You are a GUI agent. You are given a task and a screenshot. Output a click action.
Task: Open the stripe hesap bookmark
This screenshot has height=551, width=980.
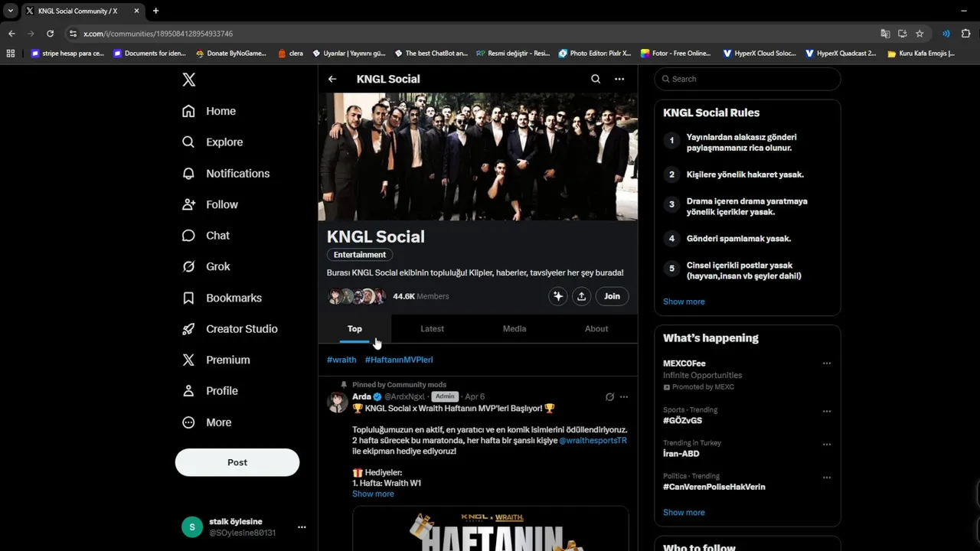click(67, 54)
